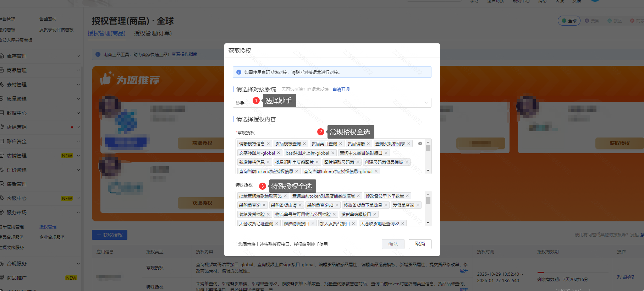Click the 取消 button in the dialog
644x291 pixels.
pos(420,244)
